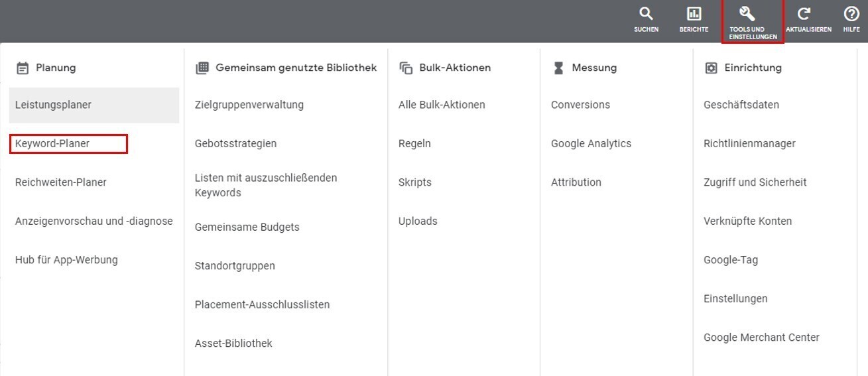Open Reichweiten-Planer

click(60, 182)
